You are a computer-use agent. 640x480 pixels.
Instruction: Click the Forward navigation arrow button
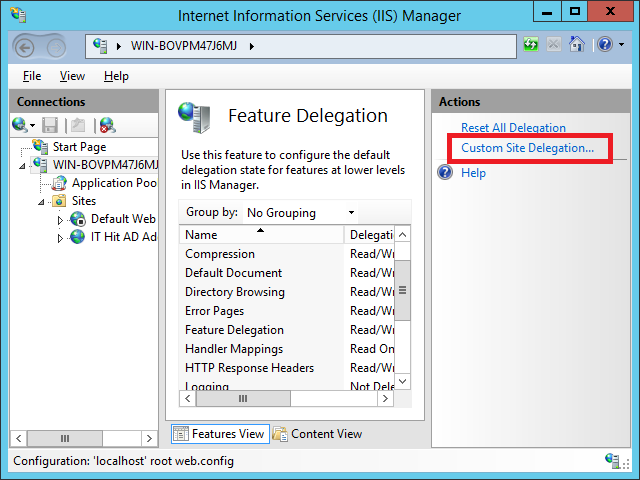click(x=56, y=48)
